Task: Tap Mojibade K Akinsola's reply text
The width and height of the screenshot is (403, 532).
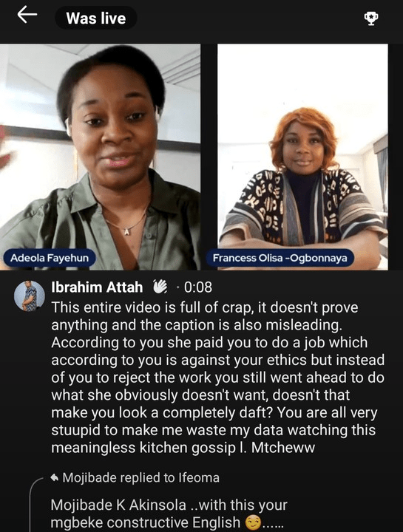Action: (169, 514)
